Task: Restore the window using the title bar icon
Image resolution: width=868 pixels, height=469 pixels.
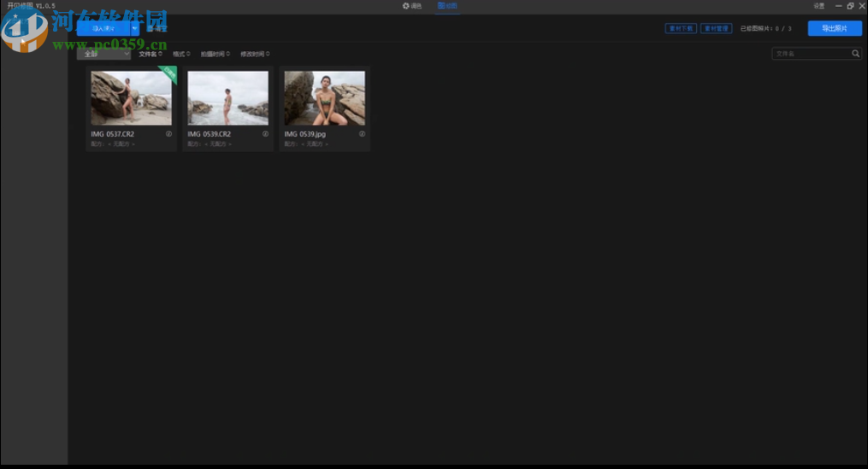Action: coord(850,6)
